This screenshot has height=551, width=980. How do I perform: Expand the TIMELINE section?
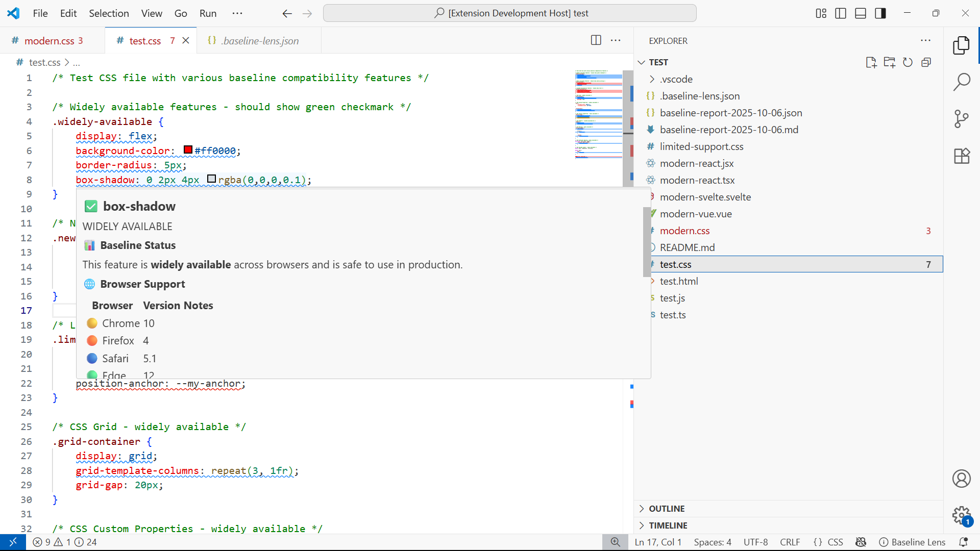point(668,525)
